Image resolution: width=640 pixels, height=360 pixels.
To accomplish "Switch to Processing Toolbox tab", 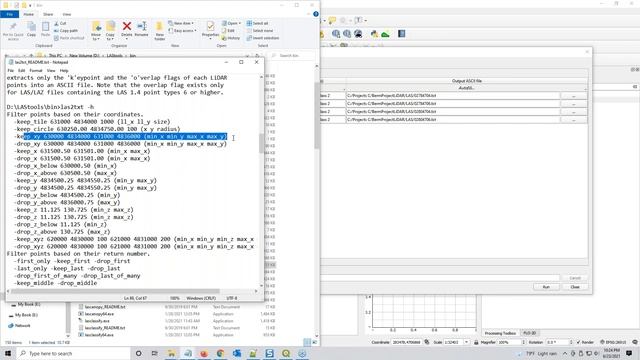I will [x=500, y=333].
